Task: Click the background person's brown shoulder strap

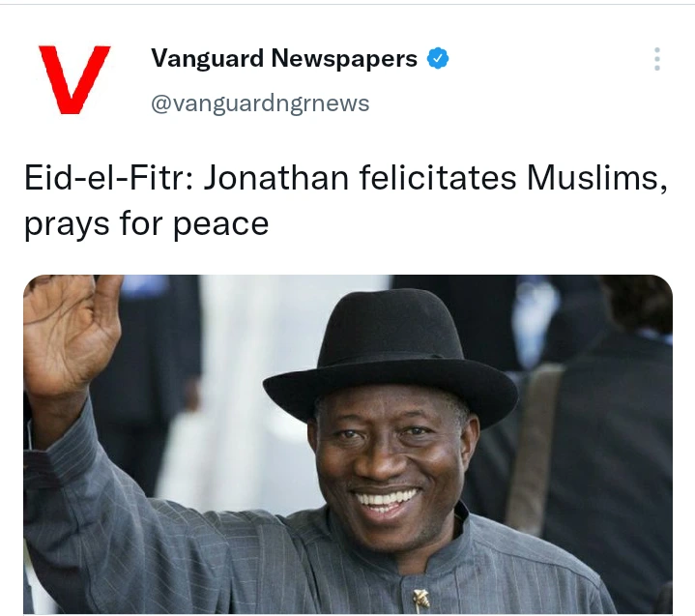Action: coord(535,448)
